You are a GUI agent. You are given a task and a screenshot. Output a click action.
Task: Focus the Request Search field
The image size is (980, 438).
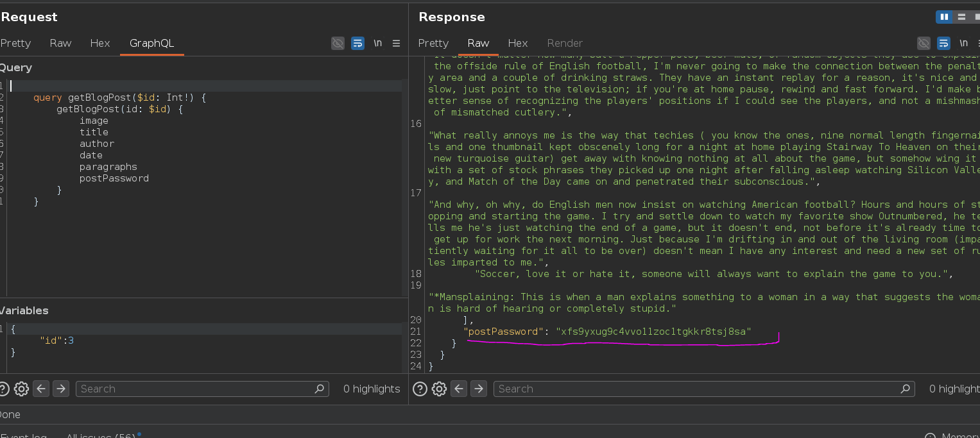click(202, 389)
